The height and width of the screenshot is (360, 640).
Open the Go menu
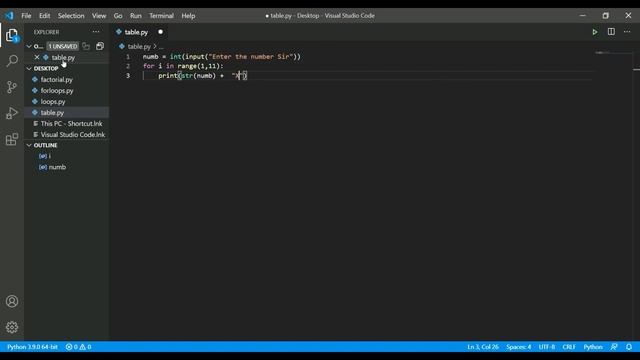[118, 16]
